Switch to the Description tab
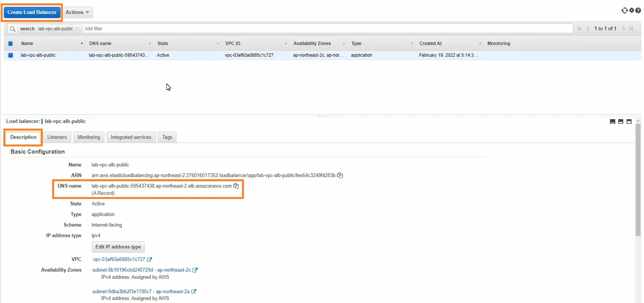Viewport: 644px width, 303px height. click(x=23, y=137)
